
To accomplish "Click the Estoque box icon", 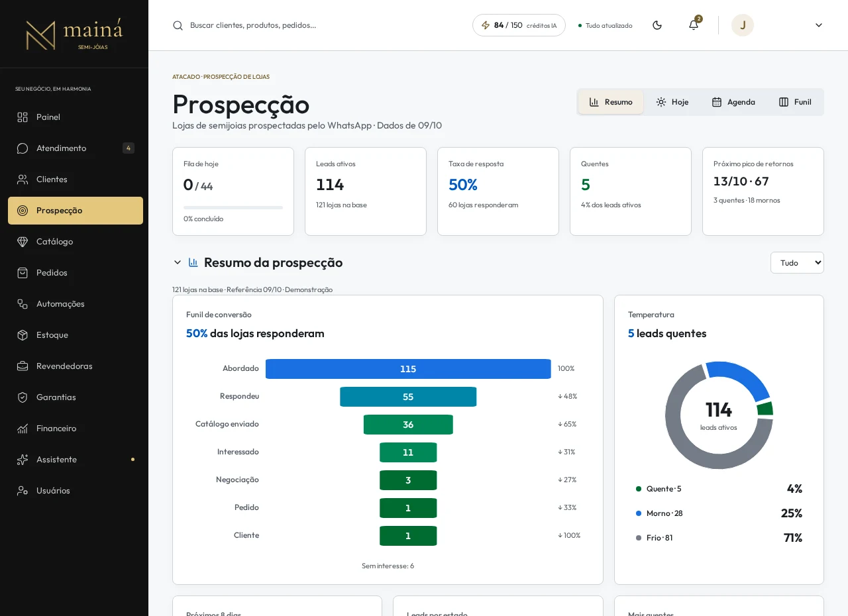I will click(x=23, y=335).
